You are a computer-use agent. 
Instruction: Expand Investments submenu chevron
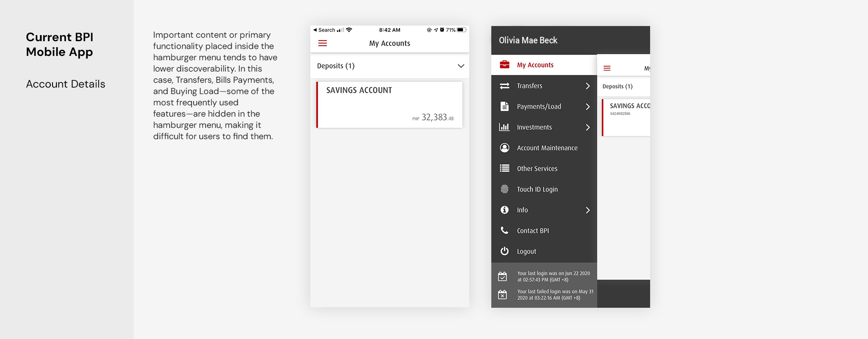click(588, 127)
